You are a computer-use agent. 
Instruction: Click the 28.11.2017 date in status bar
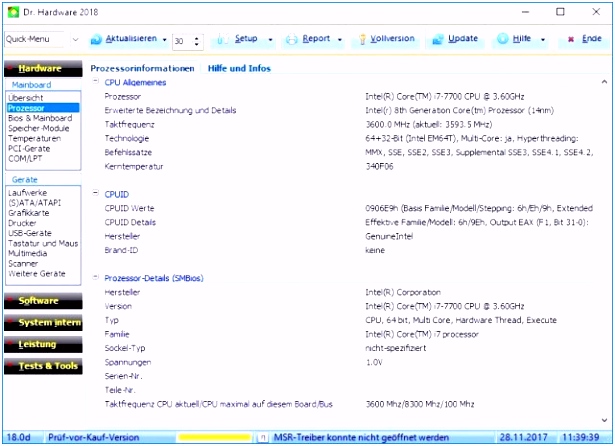[x=523, y=437]
